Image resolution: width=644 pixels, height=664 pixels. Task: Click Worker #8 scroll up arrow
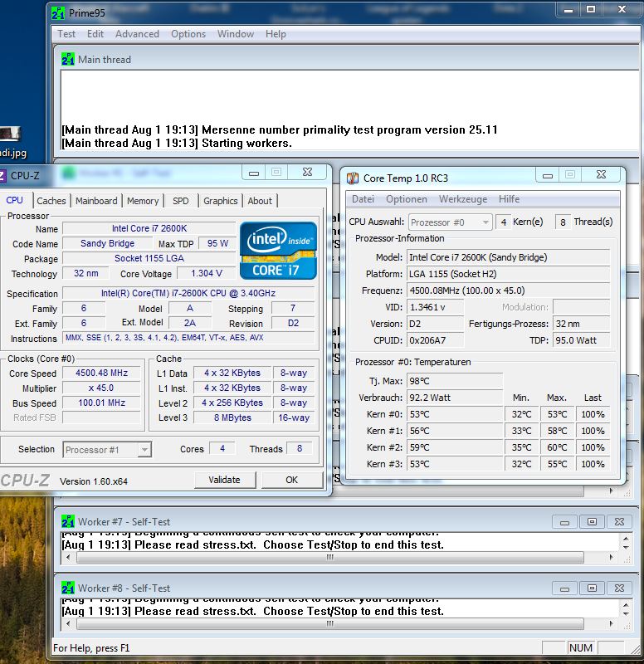coord(627,605)
